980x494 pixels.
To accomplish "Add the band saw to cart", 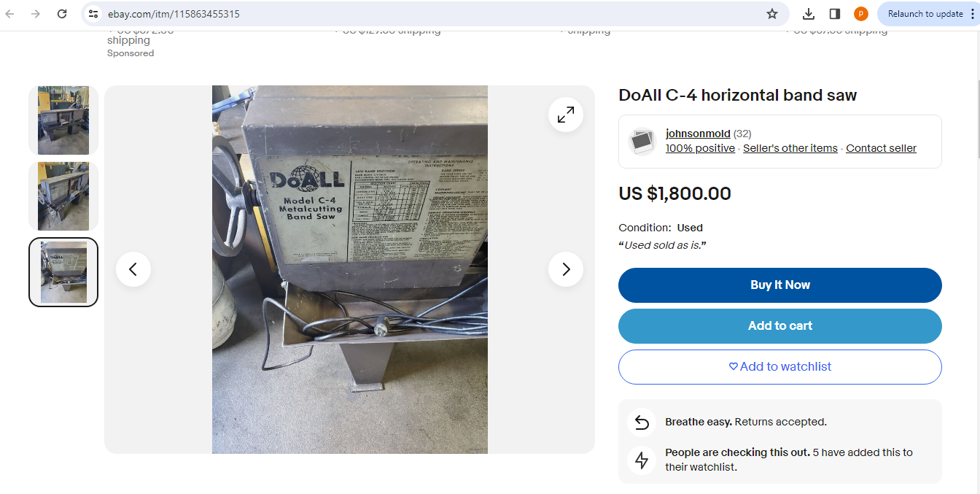I will [780, 326].
